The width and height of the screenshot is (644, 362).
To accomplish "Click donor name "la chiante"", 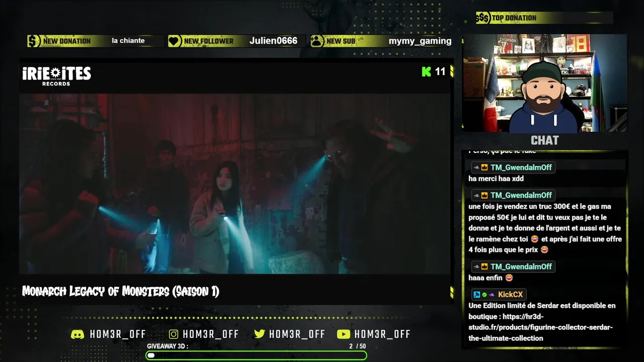I will (128, 41).
